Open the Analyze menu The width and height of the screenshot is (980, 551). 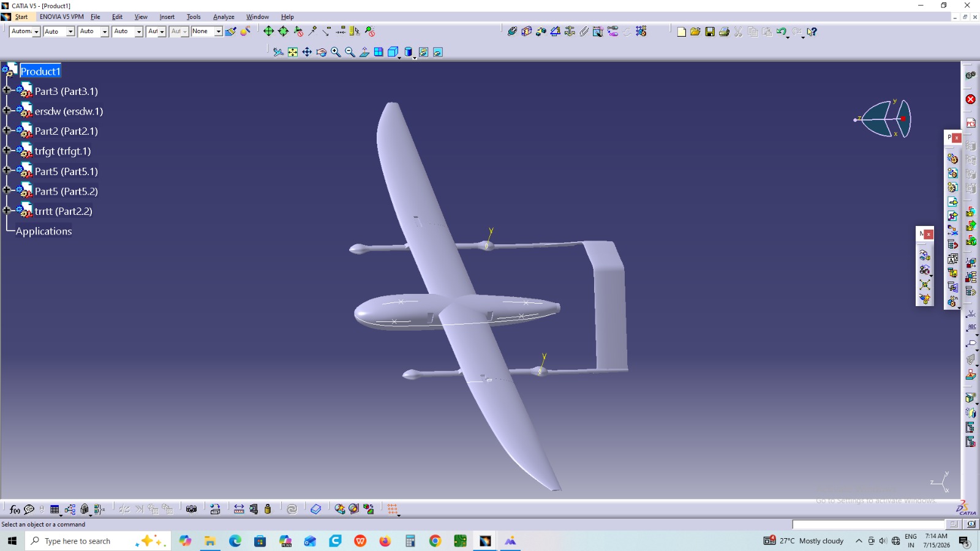[x=224, y=17]
